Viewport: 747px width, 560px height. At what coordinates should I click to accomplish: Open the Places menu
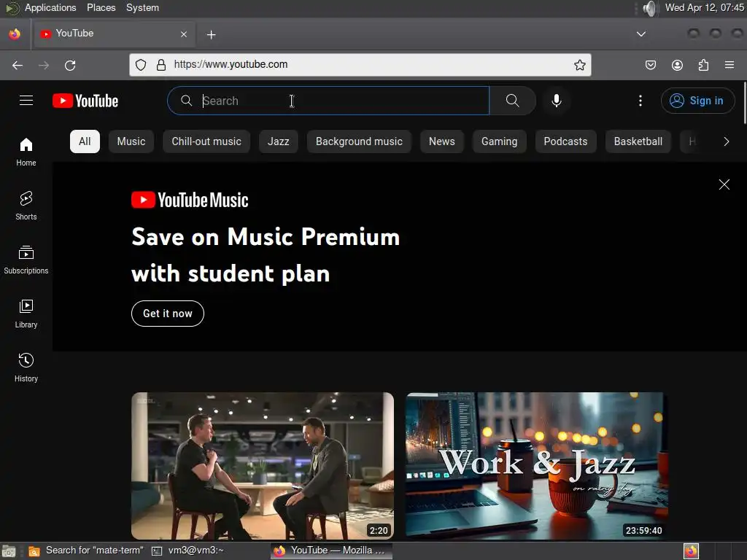pyautogui.click(x=101, y=7)
